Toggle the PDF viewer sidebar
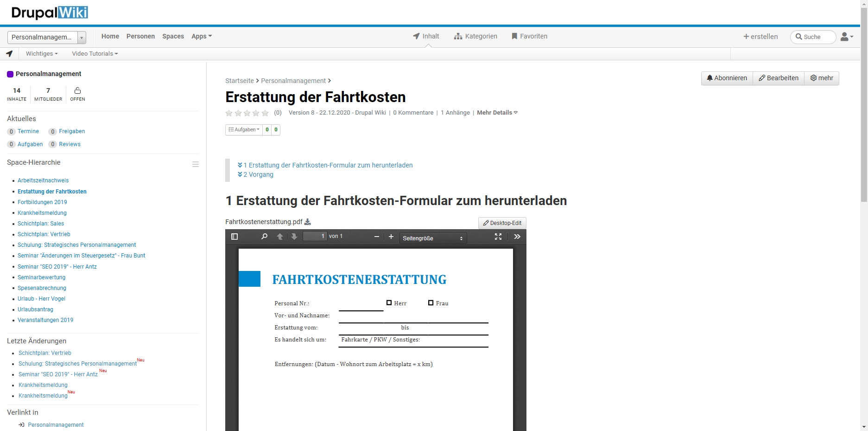 pos(234,237)
